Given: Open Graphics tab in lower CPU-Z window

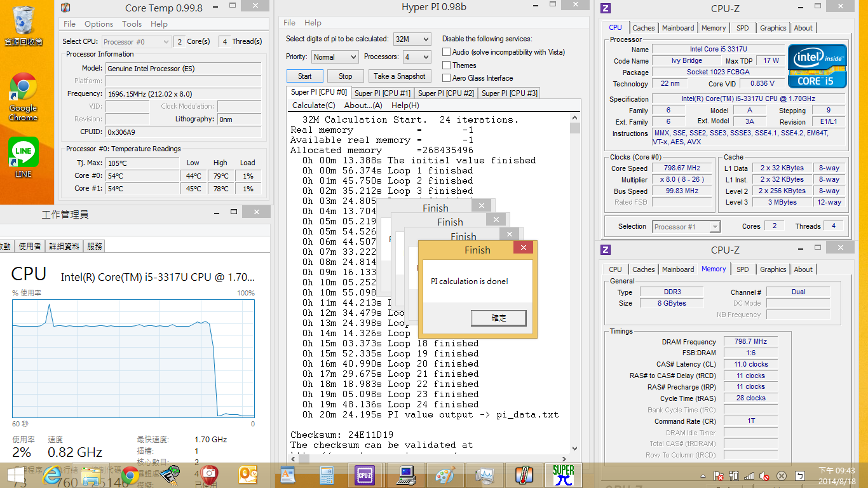Looking at the screenshot, I should tap(773, 269).
